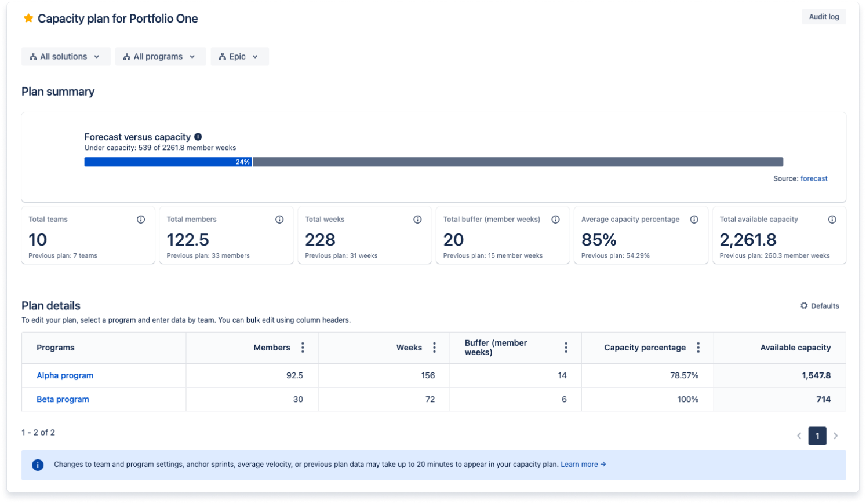The height and width of the screenshot is (504, 866).
Task: Open the Learn more link
Action: pos(583,465)
